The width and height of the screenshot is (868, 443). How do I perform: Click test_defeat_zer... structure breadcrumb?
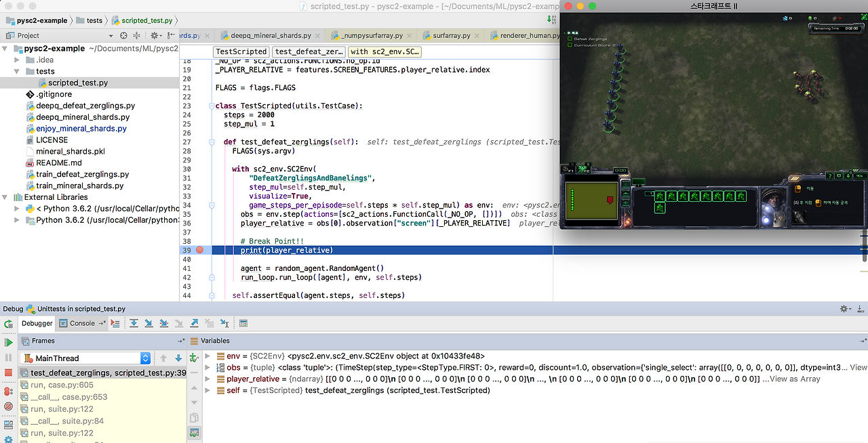pyautogui.click(x=309, y=51)
